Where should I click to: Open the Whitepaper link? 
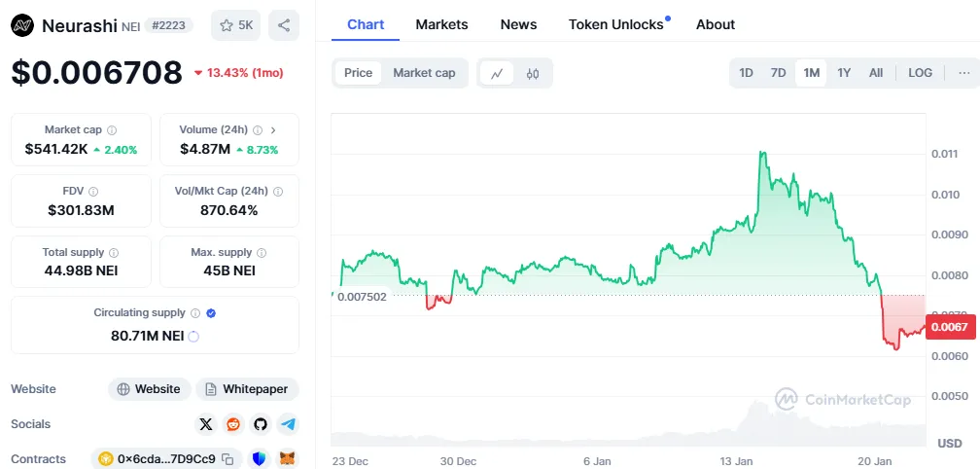click(247, 389)
